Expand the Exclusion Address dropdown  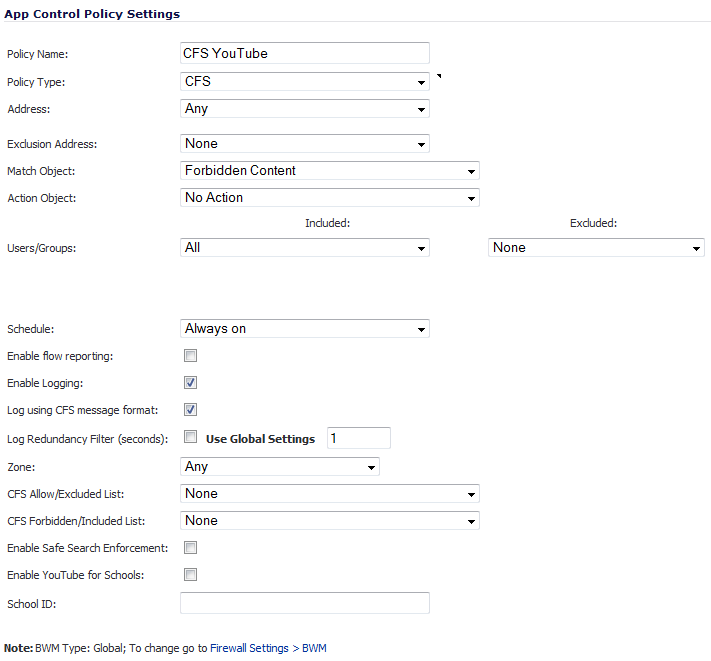point(305,144)
